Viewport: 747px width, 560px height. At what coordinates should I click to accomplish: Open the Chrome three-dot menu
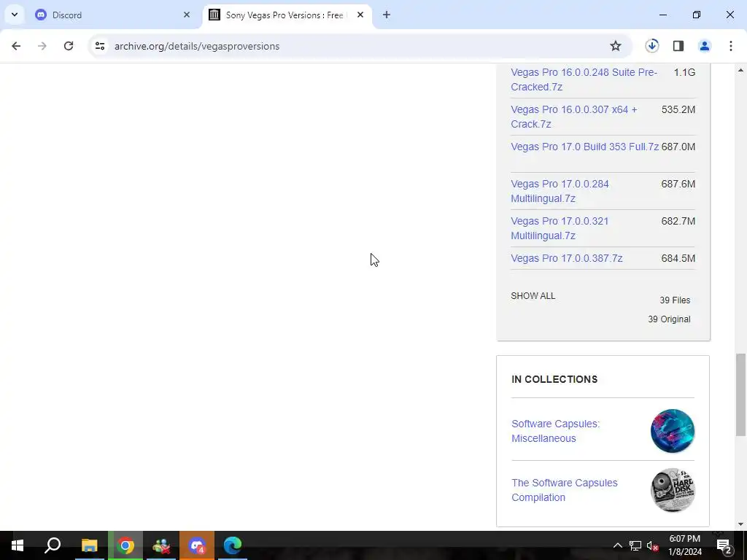pyautogui.click(x=731, y=46)
